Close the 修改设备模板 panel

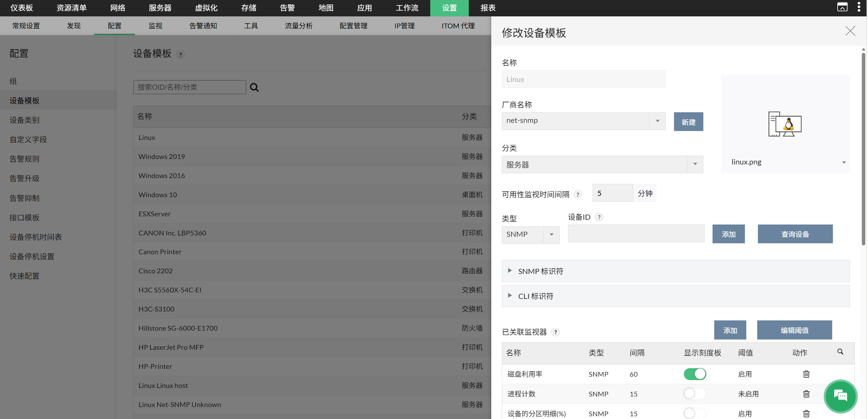(850, 31)
